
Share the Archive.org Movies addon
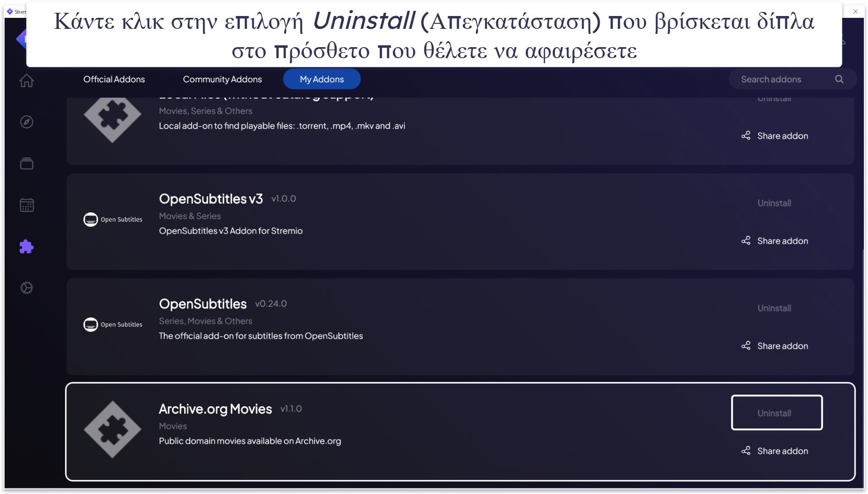[775, 451]
